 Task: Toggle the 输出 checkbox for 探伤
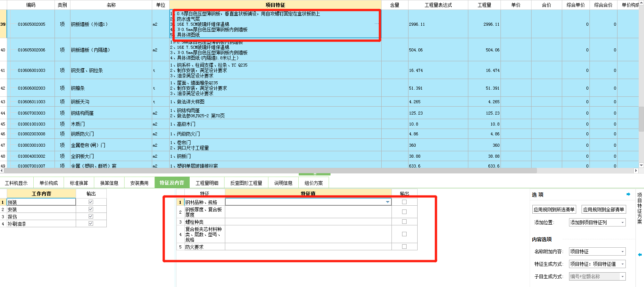coord(91,216)
